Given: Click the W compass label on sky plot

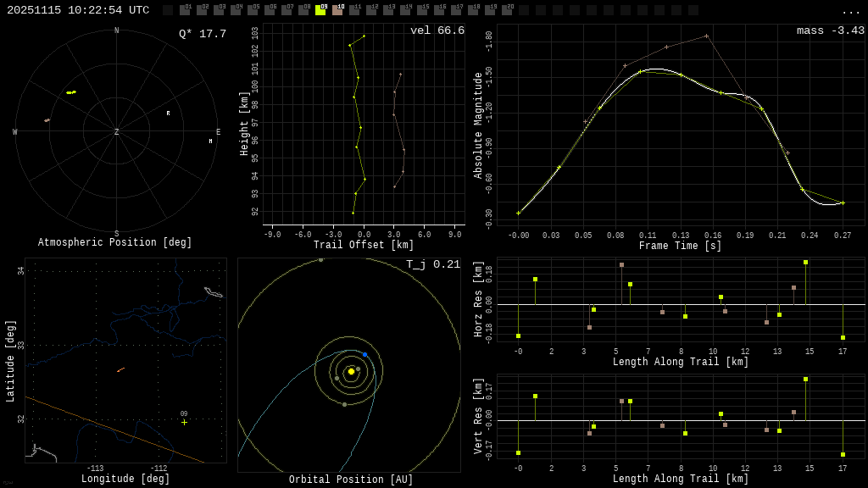Looking at the screenshot, I should tap(15, 131).
